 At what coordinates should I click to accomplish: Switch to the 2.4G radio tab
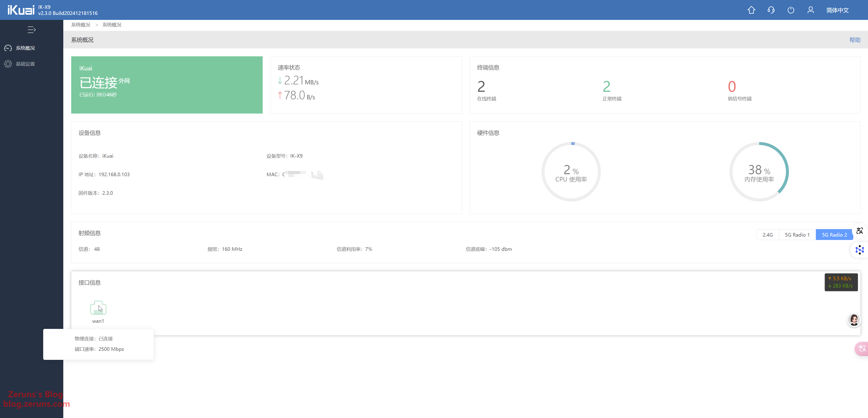tap(768, 235)
